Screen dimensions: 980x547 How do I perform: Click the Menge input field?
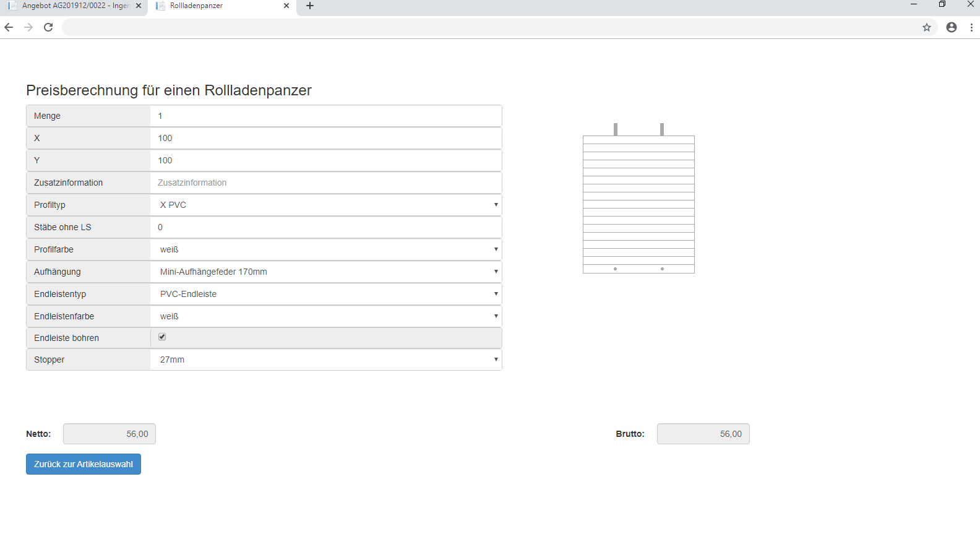pyautogui.click(x=326, y=116)
